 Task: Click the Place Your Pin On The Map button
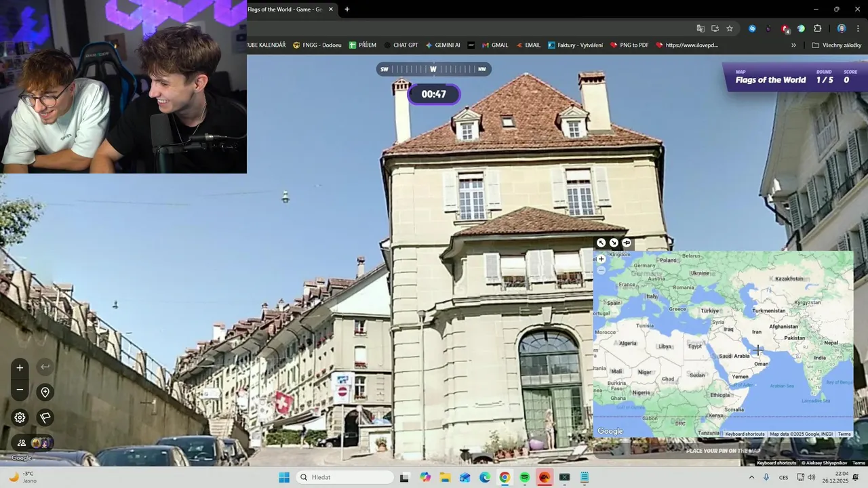click(x=723, y=451)
